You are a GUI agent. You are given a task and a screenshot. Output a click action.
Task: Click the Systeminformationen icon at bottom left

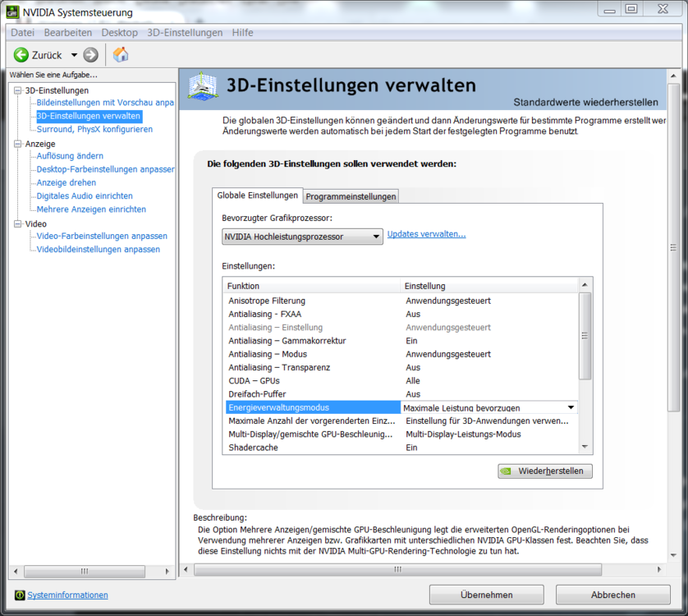20,595
